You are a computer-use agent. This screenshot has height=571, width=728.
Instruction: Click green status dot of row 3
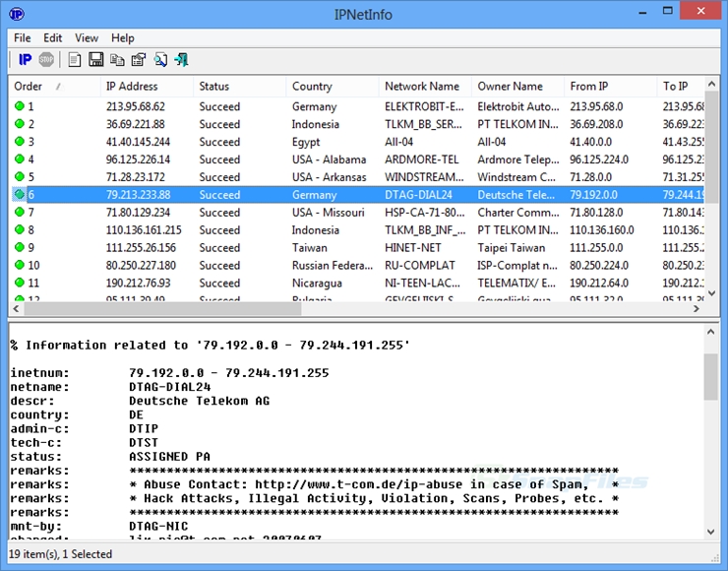(20, 141)
